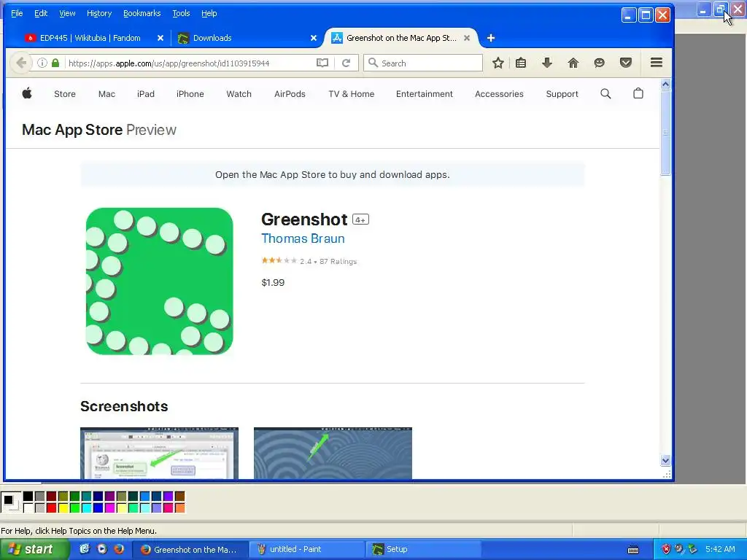Open the Tools menu
The image size is (747, 560).
tap(181, 13)
